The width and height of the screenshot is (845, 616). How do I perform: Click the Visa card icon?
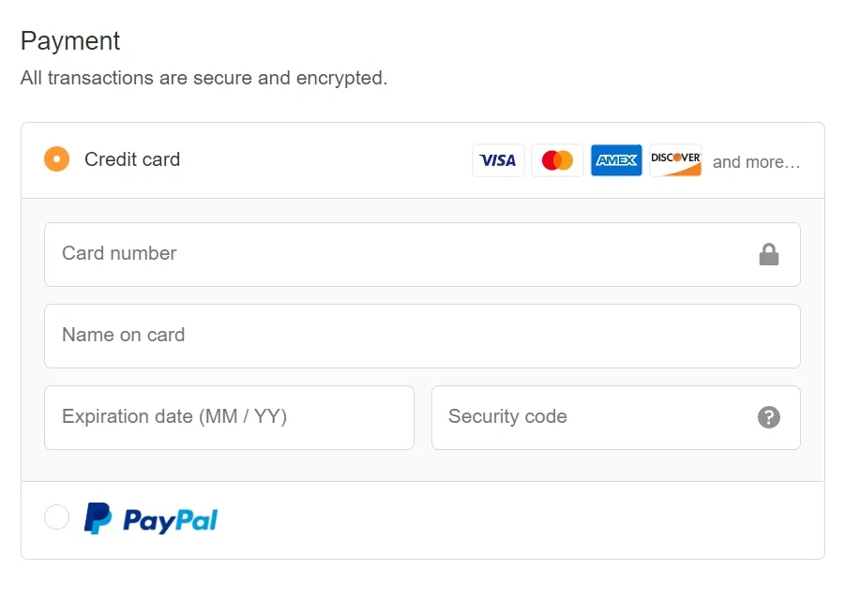(x=498, y=159)
